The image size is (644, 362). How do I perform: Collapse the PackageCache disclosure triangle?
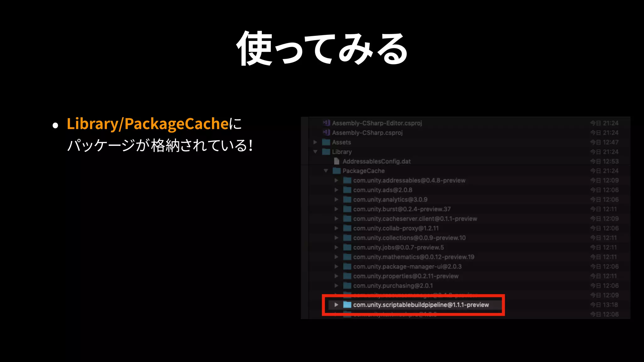tap(326, 171)
